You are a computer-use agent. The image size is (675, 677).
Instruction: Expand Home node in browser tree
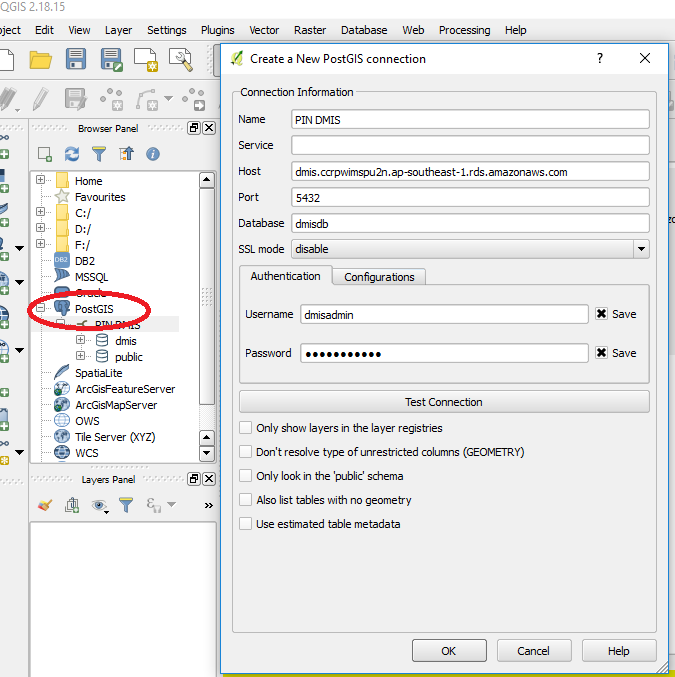pos(40,179)
